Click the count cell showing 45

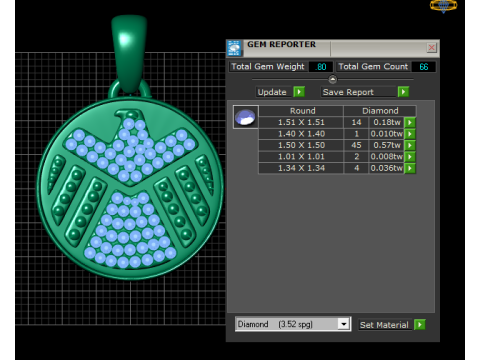click(x=356, y=145)
